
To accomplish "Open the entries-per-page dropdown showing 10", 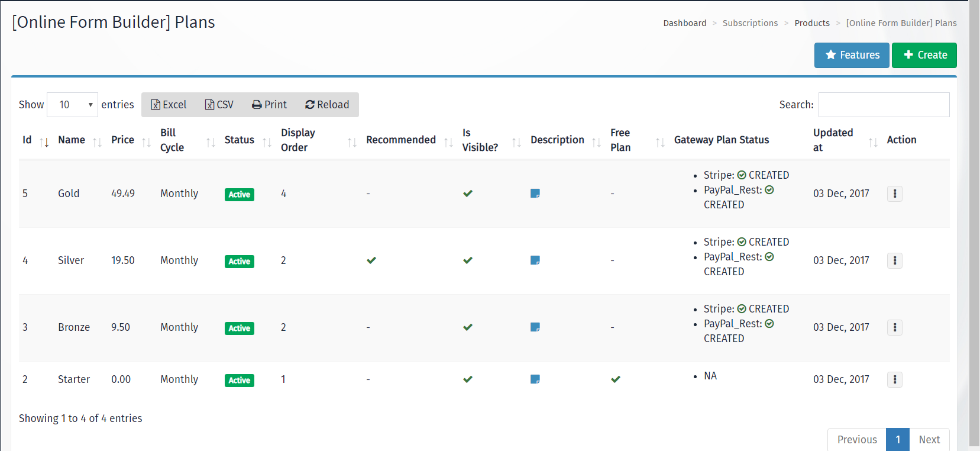I will [72, 105].
